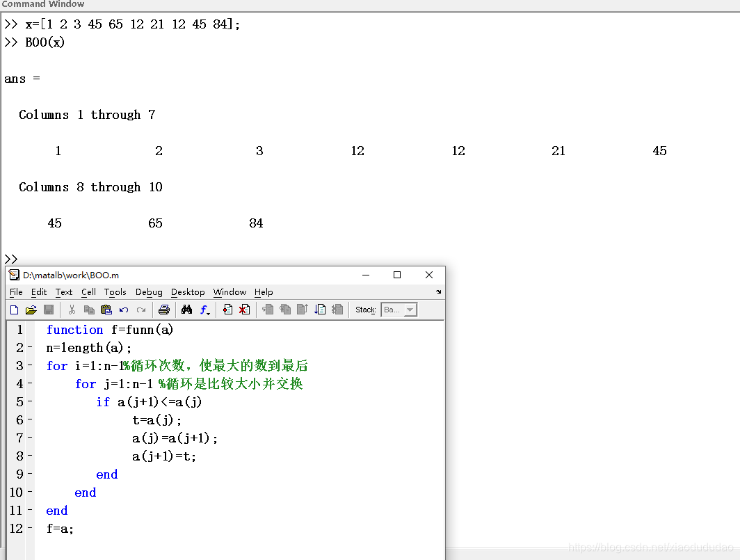Open Find with the binoculars icon
740x560 pixels.
[x=187, y=310]
